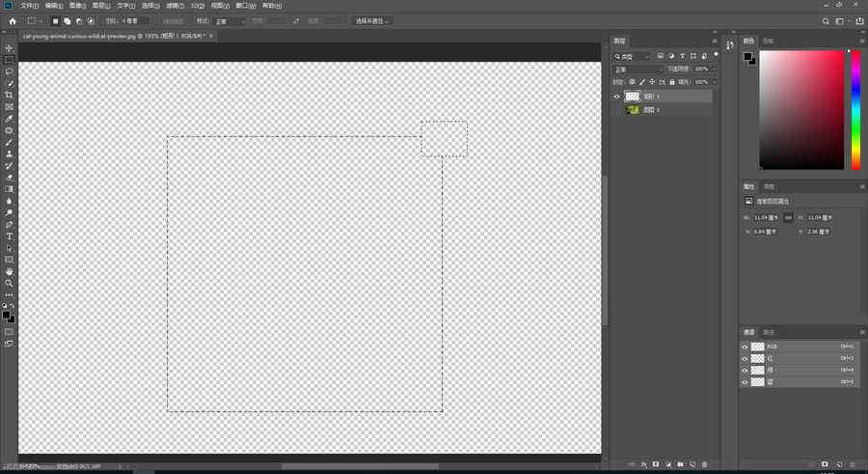868x474 pixels.
Task: Select the Zoom tool in toolbar
Action: [x=10, y=283]
